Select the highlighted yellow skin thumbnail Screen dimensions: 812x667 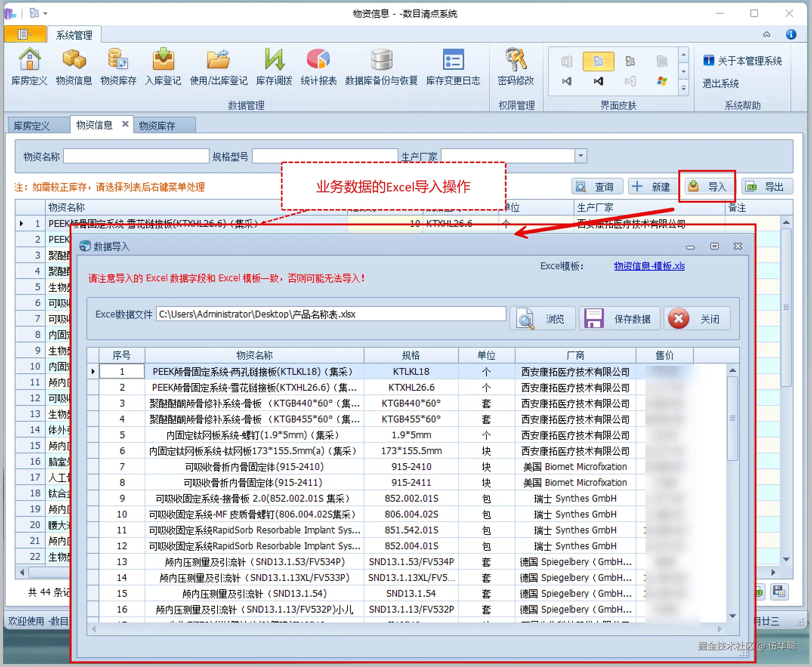(x=598, y=62)
